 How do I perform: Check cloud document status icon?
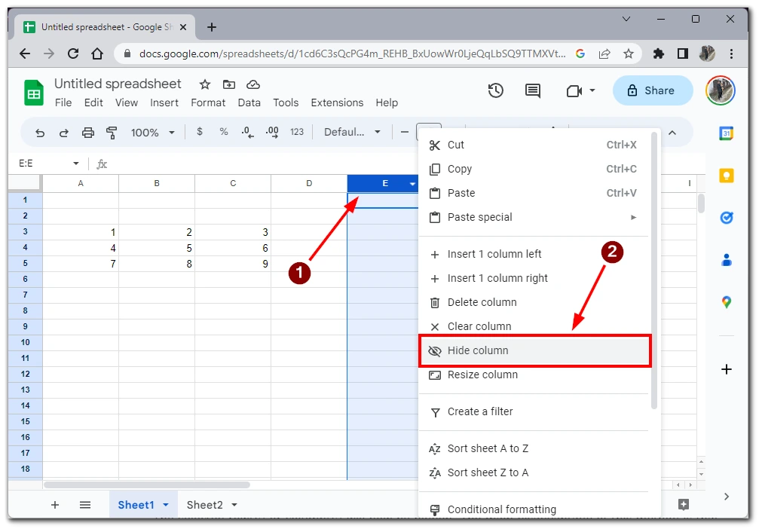click(x=253, y=84)
